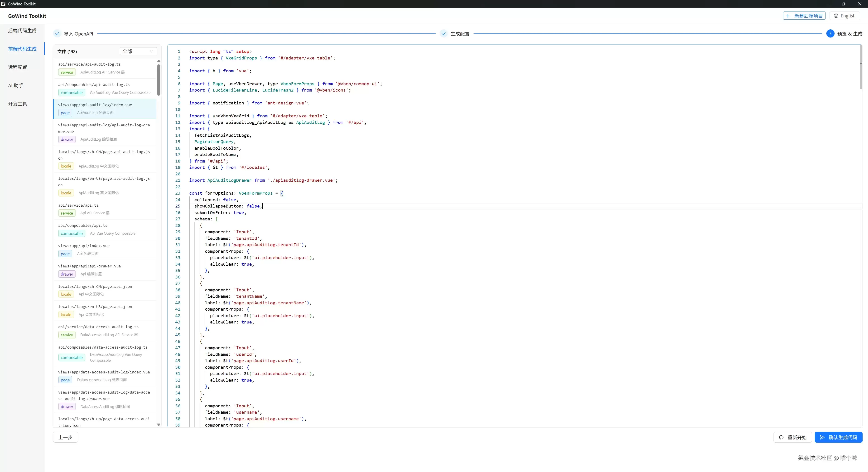Image resolution: width=868 pixels, height=472 pixels.
Task: Select file views/app/api/api-drawer.vue
Action: pos(105,270)
